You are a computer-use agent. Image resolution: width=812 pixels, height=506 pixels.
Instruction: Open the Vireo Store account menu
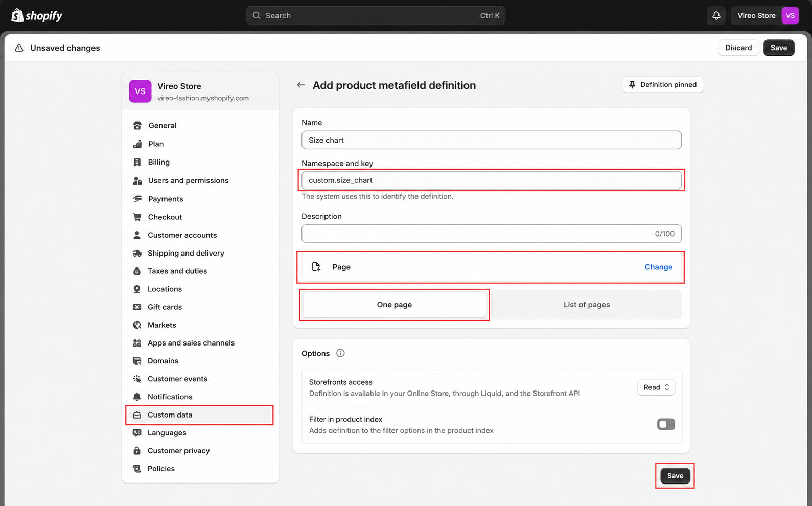pyautogui.click(x=765, y=16)
